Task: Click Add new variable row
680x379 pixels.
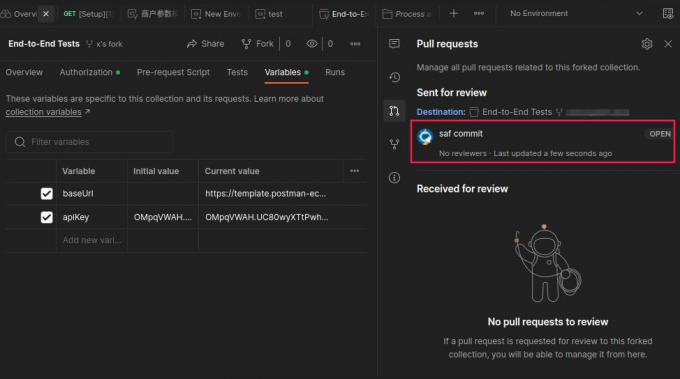Action: (92, 240)
